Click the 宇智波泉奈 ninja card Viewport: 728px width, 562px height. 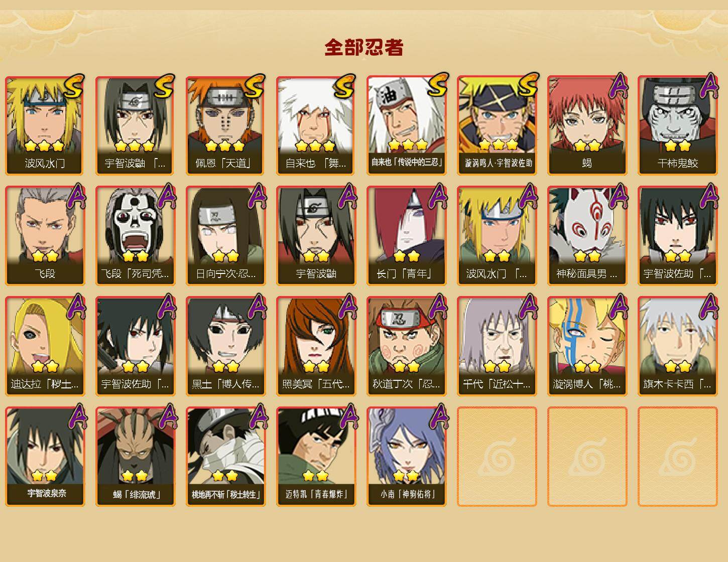(x=45, y=457)
